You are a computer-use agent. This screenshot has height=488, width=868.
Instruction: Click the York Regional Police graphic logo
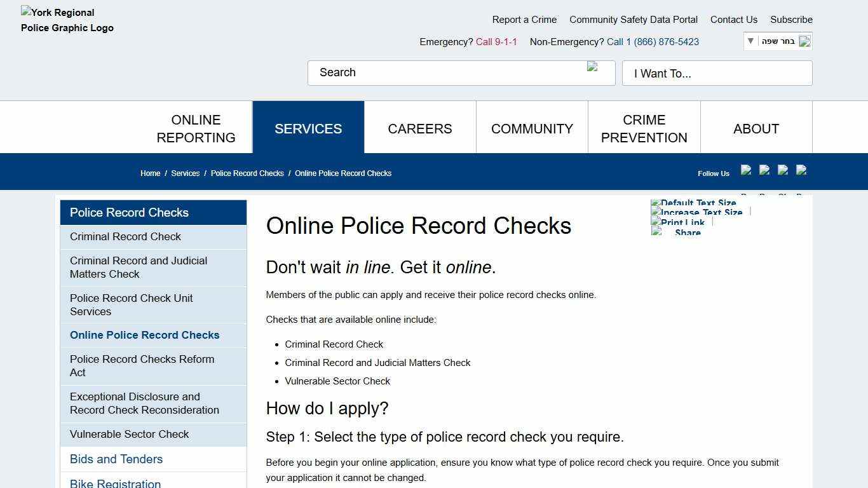(x=67, y=20)
